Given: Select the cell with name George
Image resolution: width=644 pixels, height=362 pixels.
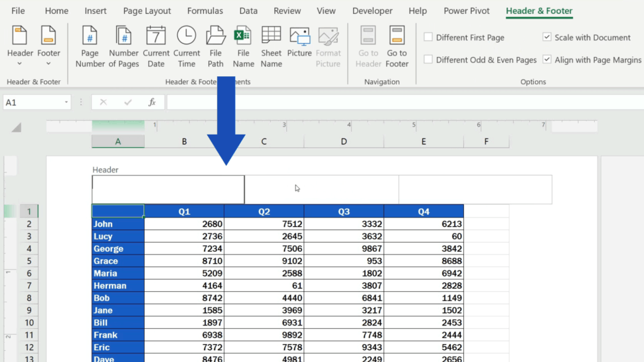Looking at the screenshot, I should tap(118, 249).
